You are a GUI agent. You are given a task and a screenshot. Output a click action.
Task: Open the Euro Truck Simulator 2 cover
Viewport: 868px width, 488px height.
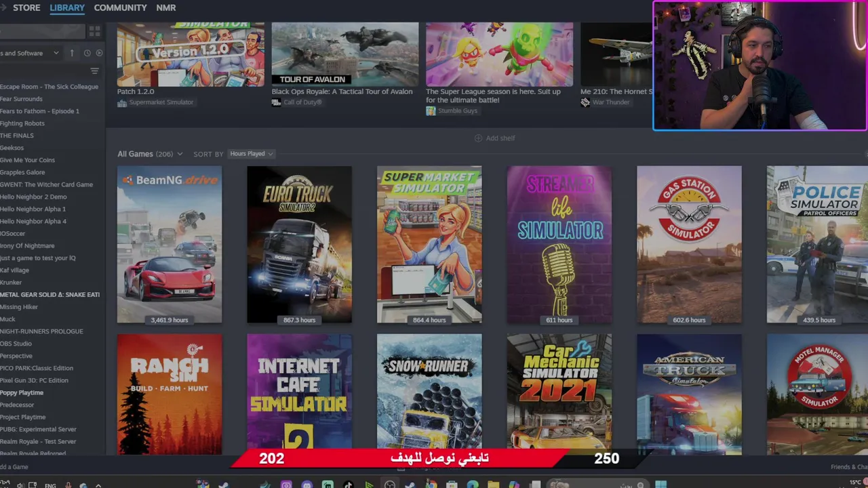(x=299, y=245)
